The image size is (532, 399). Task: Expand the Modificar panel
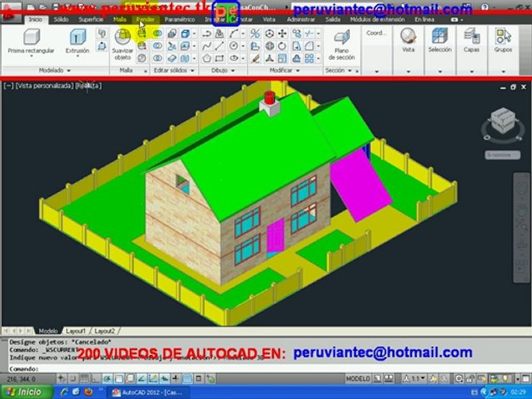point(284,70)
